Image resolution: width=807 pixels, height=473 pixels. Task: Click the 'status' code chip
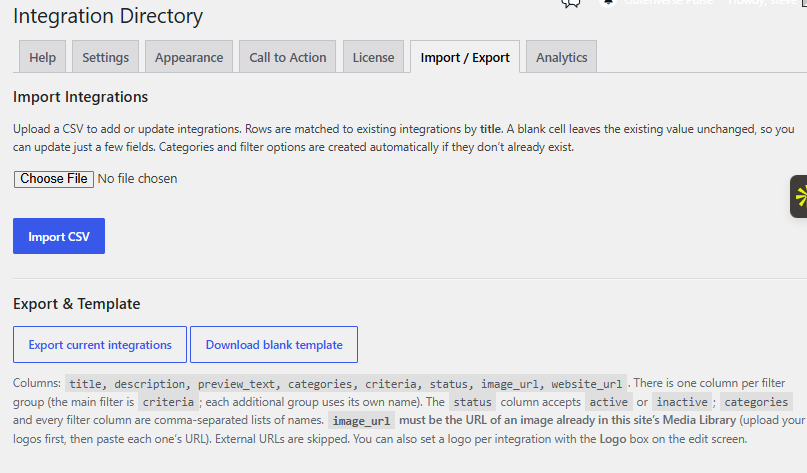pos(472,402)
